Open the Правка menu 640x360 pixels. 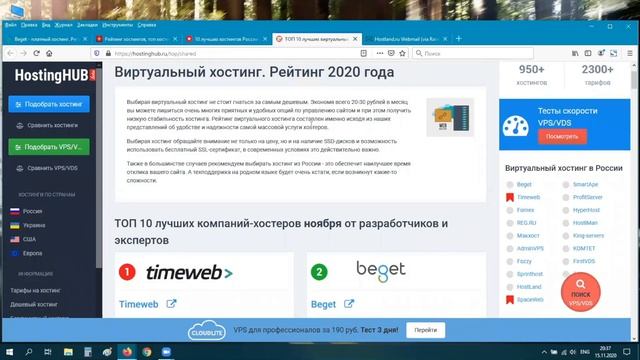pyautogui.click(x=29, y=25)
